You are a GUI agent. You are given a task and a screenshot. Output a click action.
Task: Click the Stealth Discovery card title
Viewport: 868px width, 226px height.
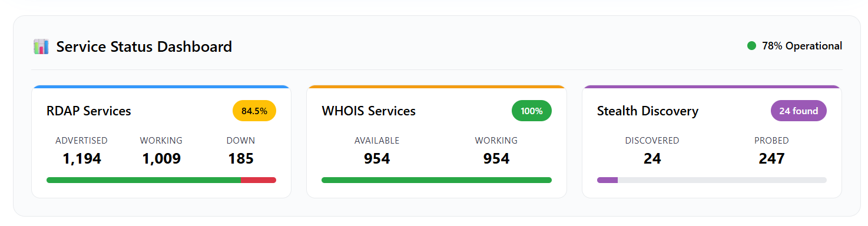click(648, 111)
